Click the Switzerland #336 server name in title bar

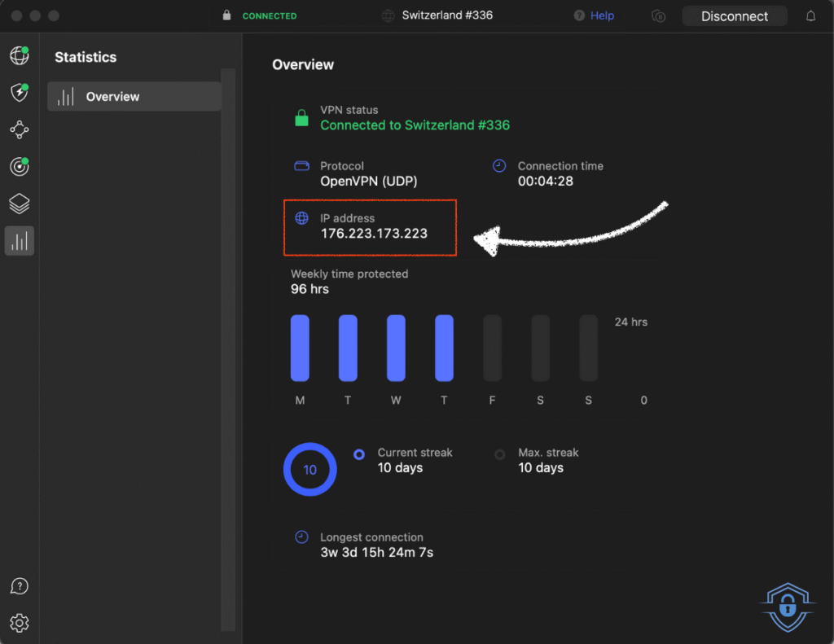(x=447, y=15)
